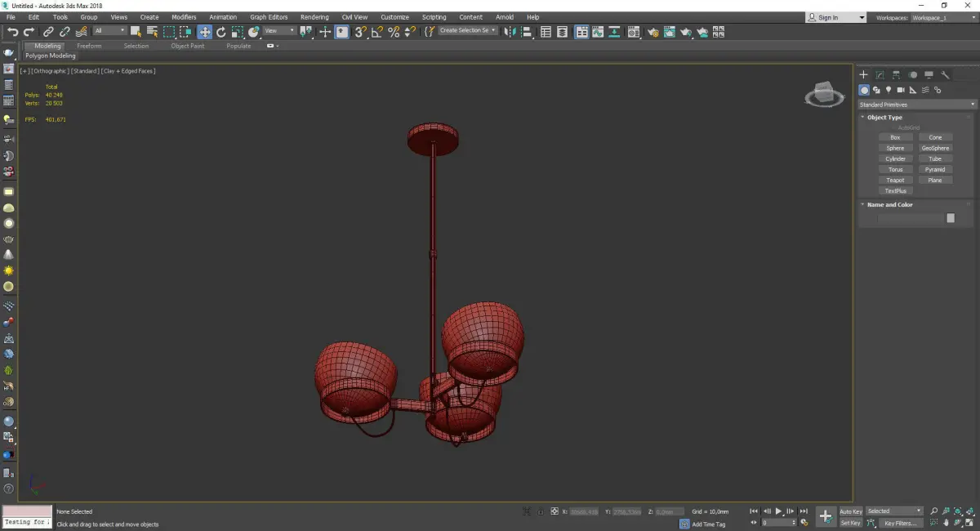Toggle the selection lock icon

pos(540,511)
